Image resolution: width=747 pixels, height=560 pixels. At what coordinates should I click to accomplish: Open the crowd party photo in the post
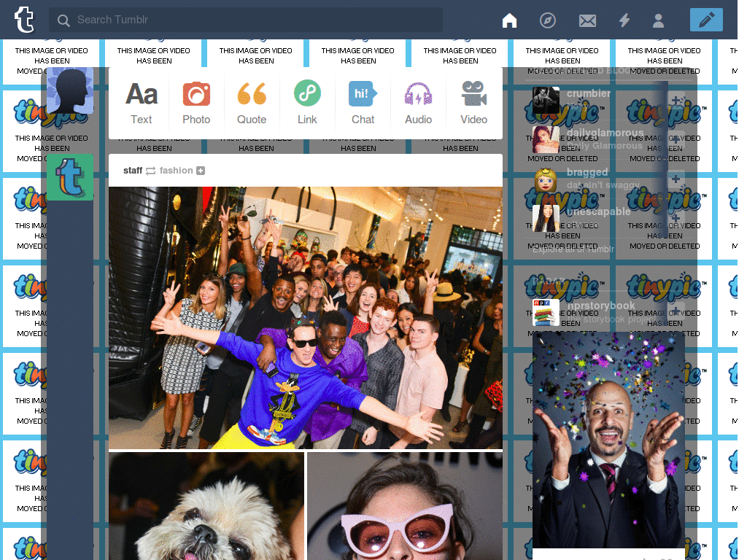click(x=306, y=318)
